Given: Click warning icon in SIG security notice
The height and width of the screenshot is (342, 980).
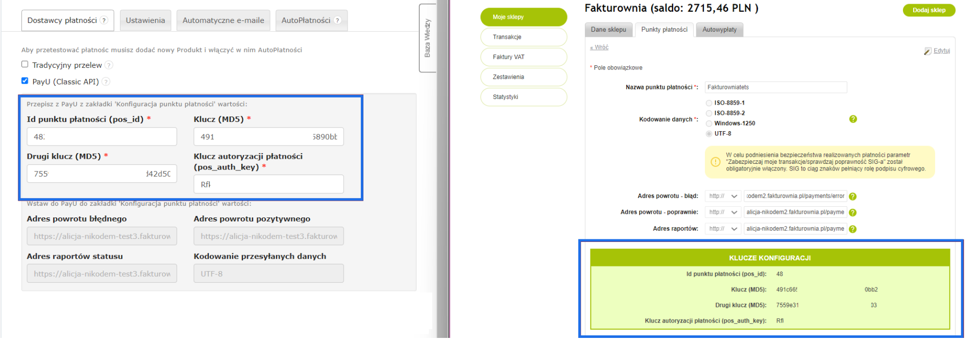Looking at the screenshot, I should coord(716,162).
